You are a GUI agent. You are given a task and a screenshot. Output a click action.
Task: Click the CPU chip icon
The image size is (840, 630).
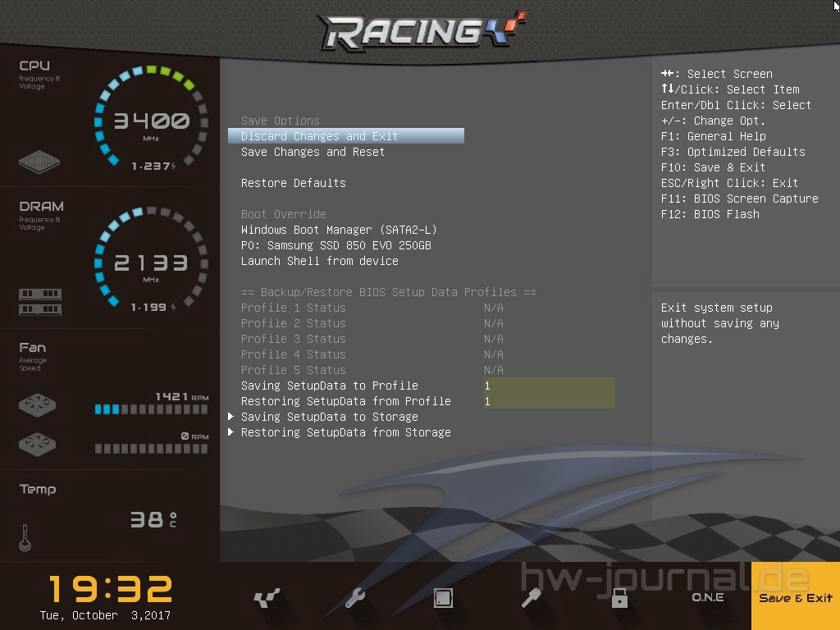point(39,162)
